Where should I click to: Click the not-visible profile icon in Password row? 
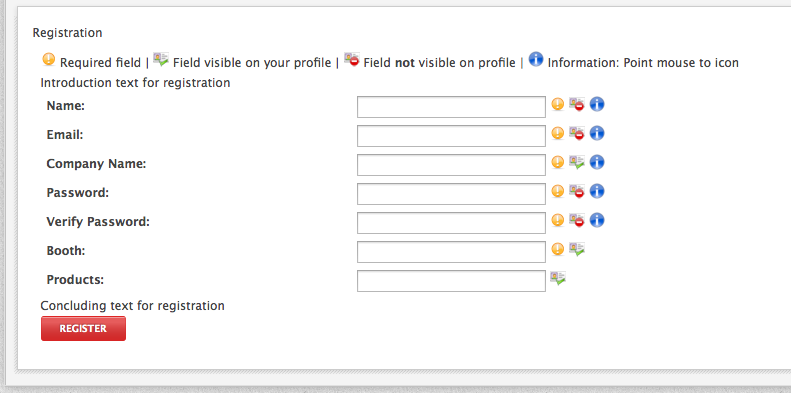coord(577,191)
